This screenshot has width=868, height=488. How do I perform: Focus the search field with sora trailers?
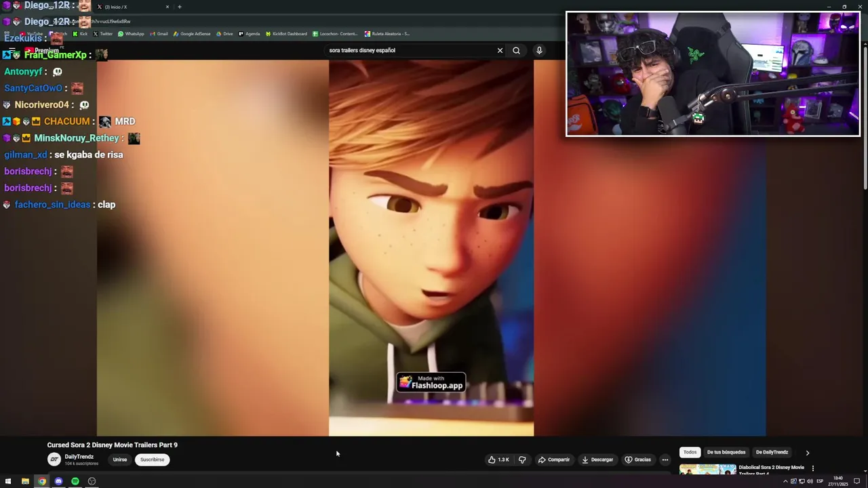click(x=410, y=50)
